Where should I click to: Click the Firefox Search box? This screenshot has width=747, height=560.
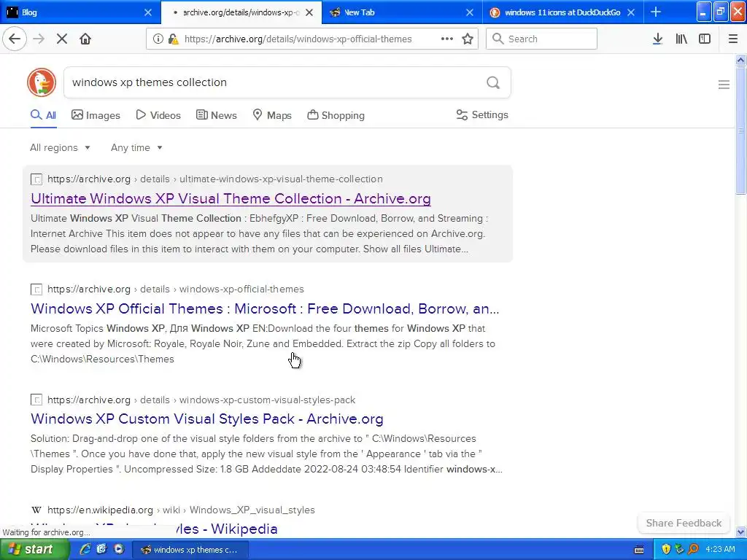click(542, 39)
